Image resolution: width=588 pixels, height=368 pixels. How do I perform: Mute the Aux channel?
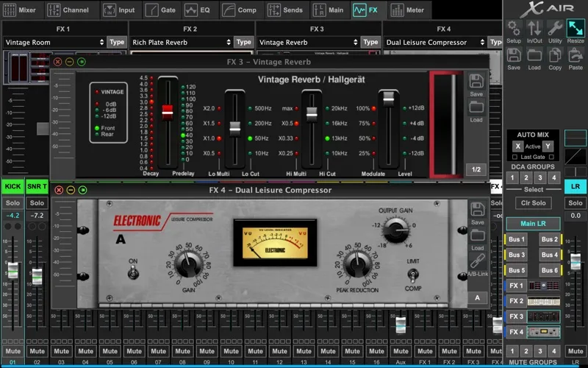(x=401, y=352)
